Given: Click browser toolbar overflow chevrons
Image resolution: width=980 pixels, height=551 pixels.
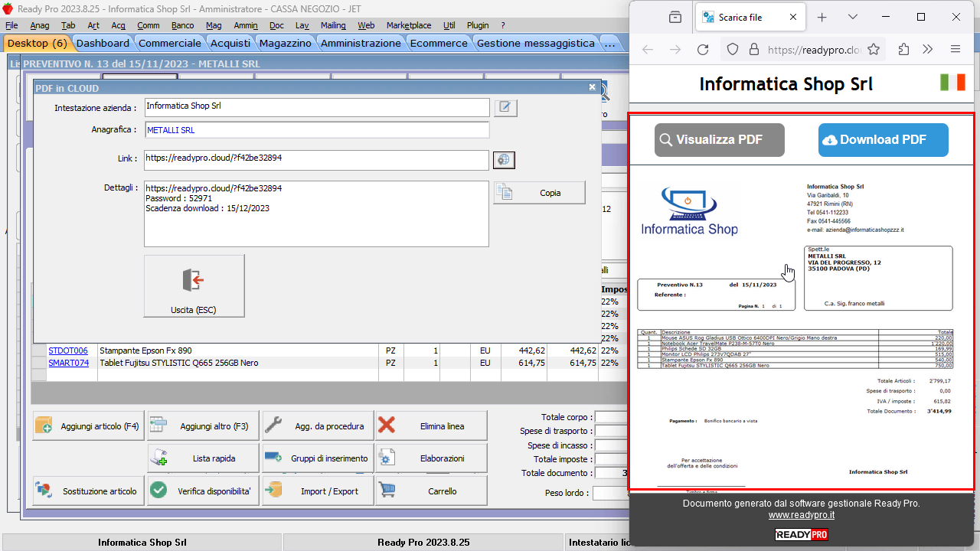Looking at the screenshot, I should coord(928,50).
